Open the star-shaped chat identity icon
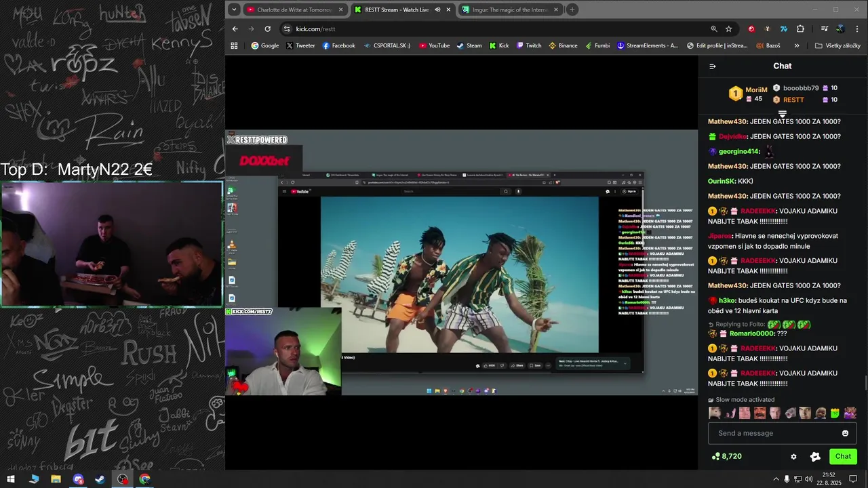 815,457
